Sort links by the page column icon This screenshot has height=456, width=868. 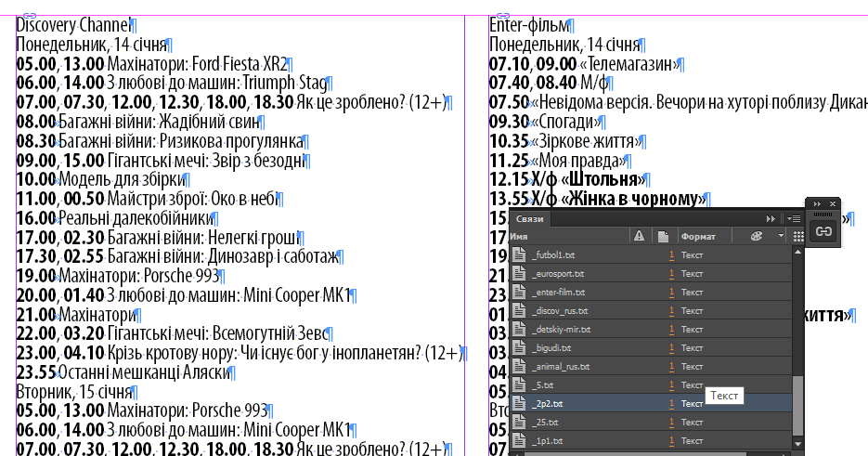[x=663, y=237]
